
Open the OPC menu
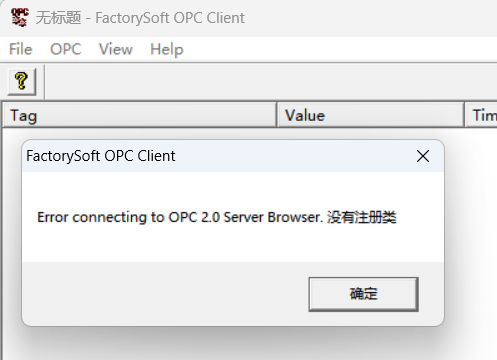[x=66, y=49]
